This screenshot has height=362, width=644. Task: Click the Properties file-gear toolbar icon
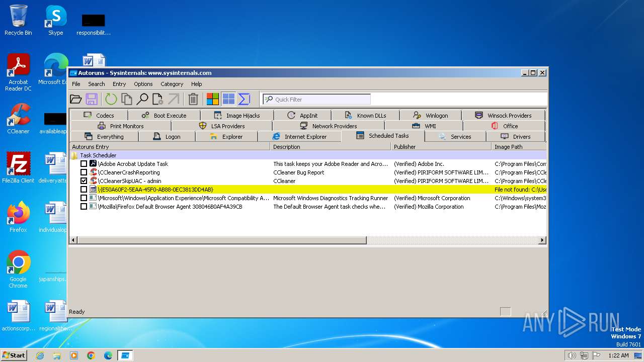pos(158,99)
